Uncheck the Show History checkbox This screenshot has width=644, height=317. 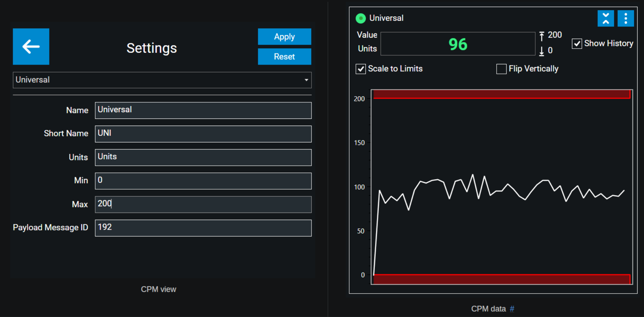577,44
